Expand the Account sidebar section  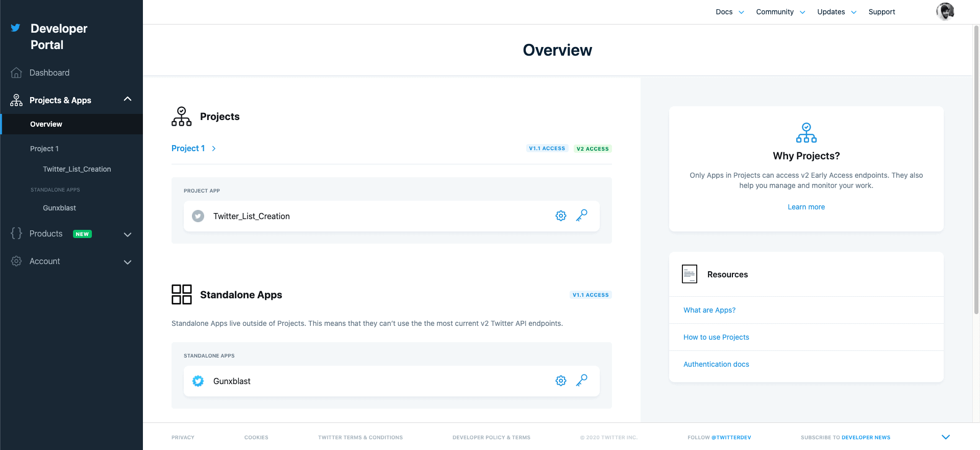(128, 262)
